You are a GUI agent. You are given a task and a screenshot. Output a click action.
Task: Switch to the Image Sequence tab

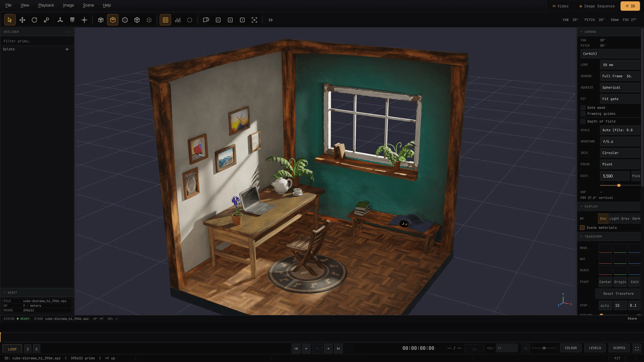click(x=597, y=6)
